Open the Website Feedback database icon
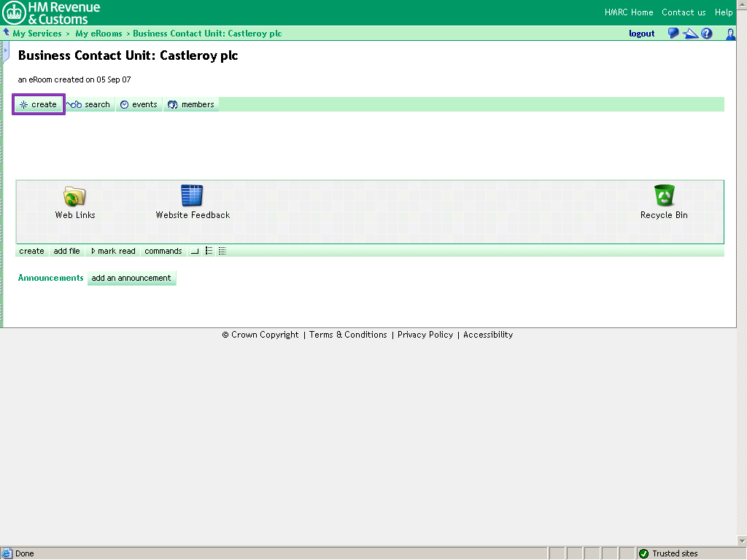747x560 pixels. 192,196
